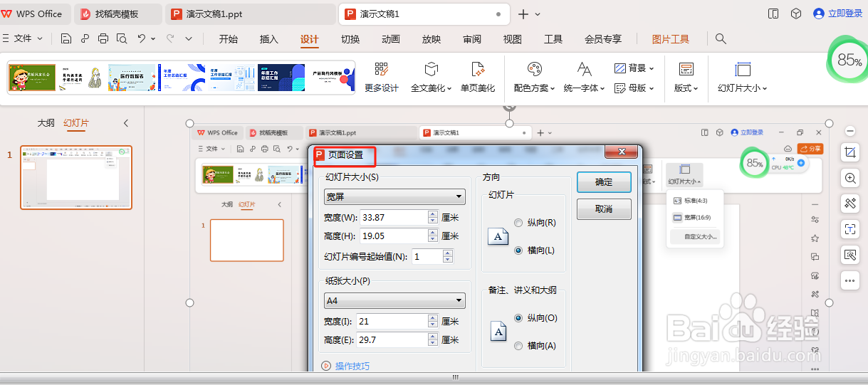Collapse the slide panel with the chevron
Image resolution: width=868 pixels, height=385 pixels.
click(126, 123)
